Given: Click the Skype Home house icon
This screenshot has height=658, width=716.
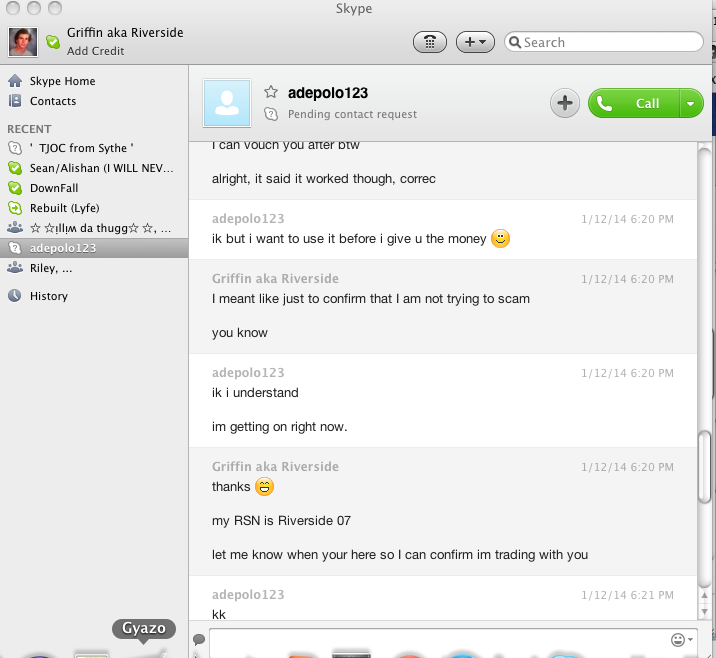Looking at the screenshot, I should [x=15, y=81].
